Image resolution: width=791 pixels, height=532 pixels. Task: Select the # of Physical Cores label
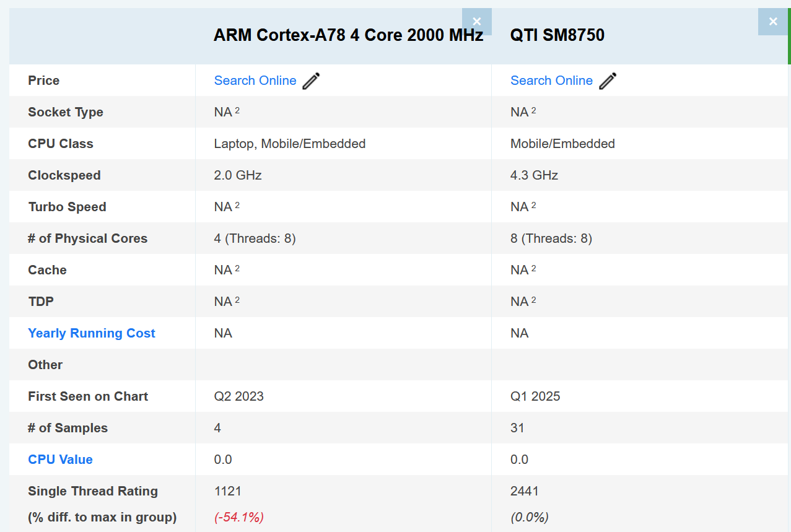[87, 238]
